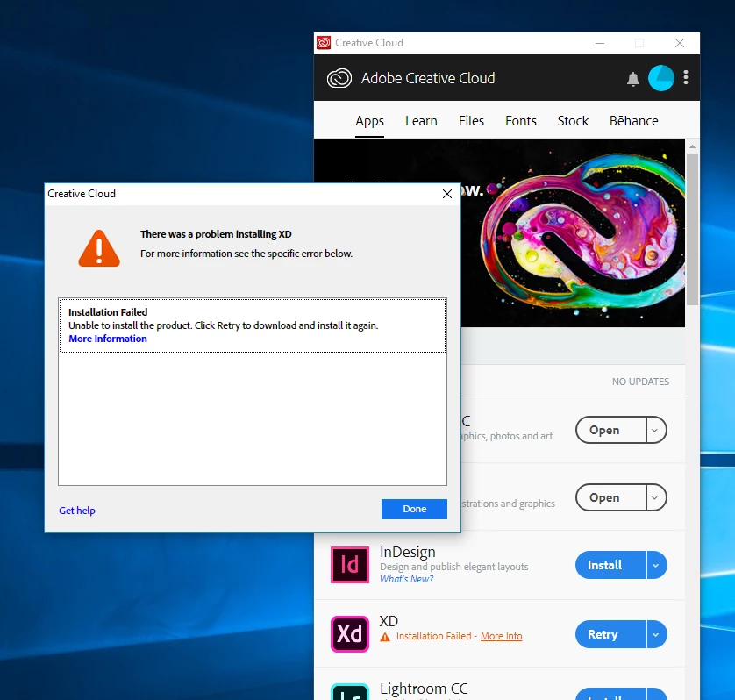735x700 pixels.
Task: Minimize the Creative Cloud window
Action: [x=600, y=43]
